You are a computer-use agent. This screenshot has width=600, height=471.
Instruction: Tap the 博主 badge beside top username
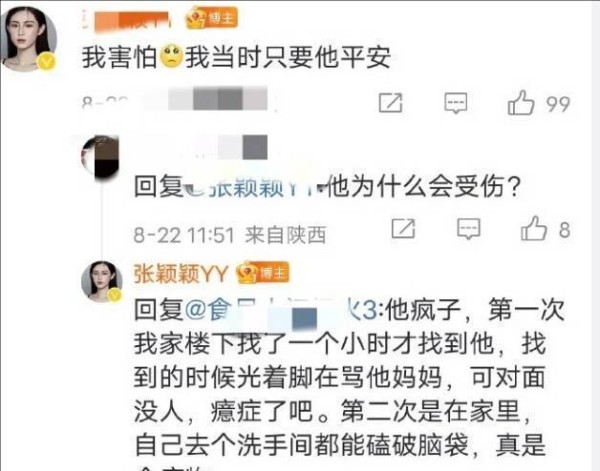click(x=212, y=18)
